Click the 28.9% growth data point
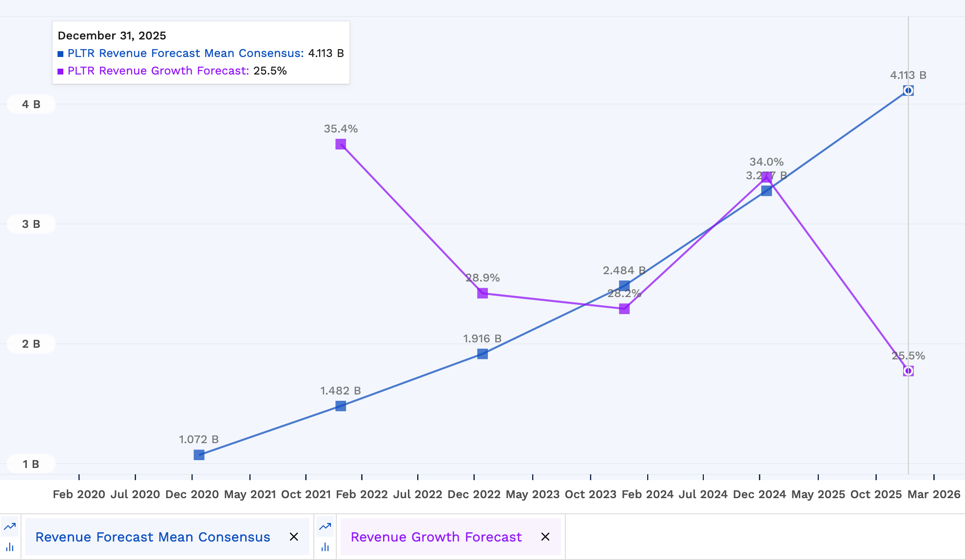965x560 pixels. [482, 293]
